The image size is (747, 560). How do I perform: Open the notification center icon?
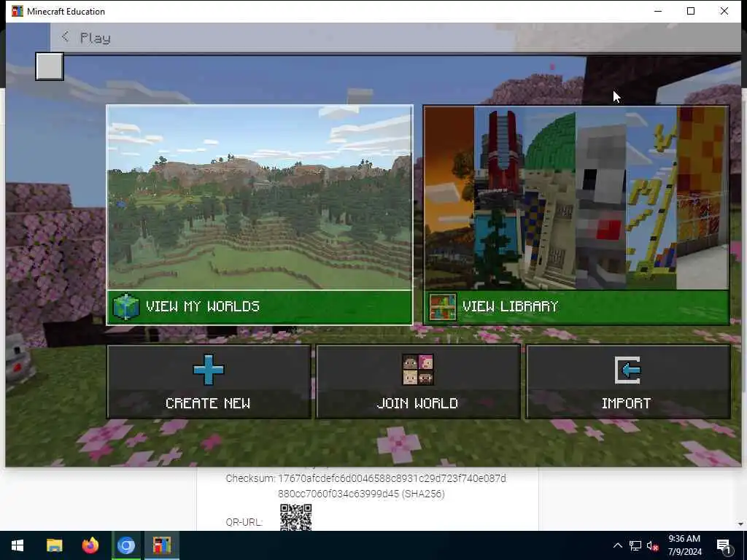coord(724,546)
